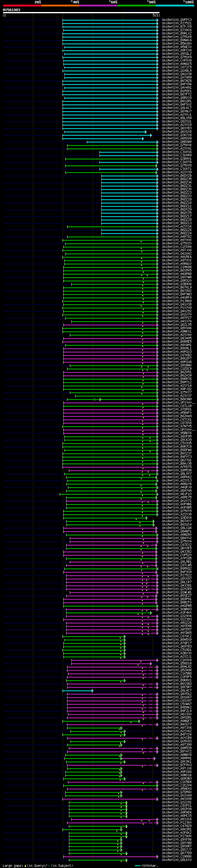This screenshot has height=868, width=197.
Task: Select the UniRef100_Q32291 label
Action: click(x=177, y=802)
